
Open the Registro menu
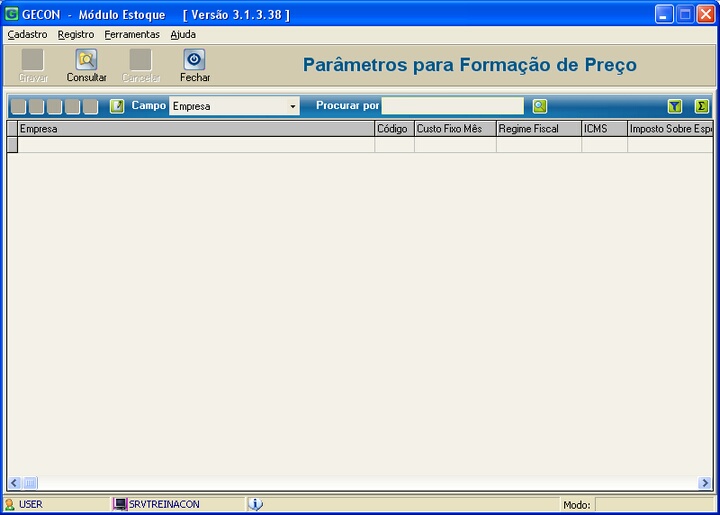tap(76, 34)
